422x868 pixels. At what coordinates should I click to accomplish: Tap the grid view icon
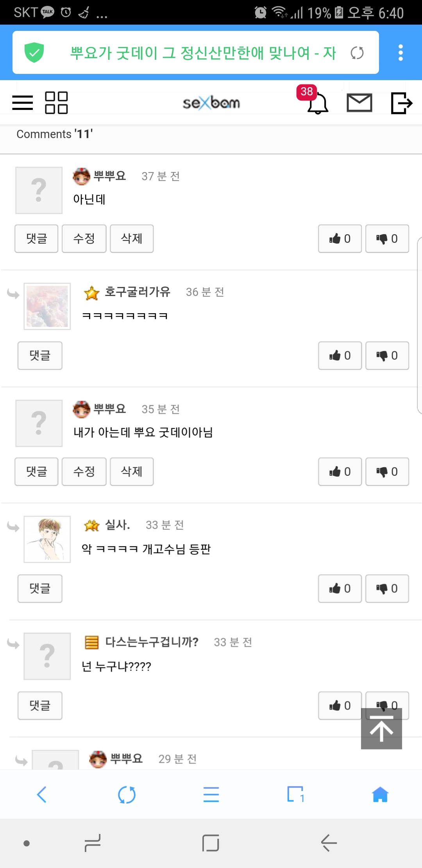click(x=56, y=103)
